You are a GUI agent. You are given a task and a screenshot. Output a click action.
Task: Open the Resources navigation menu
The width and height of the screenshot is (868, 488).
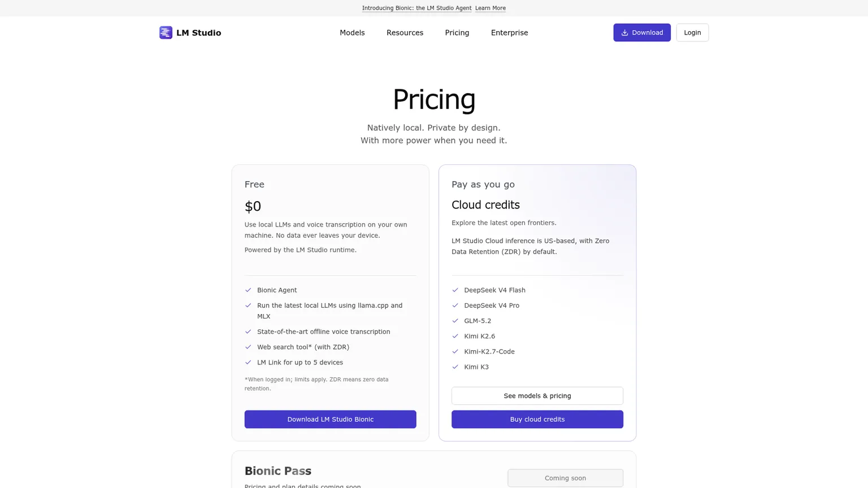pos(405,33)
